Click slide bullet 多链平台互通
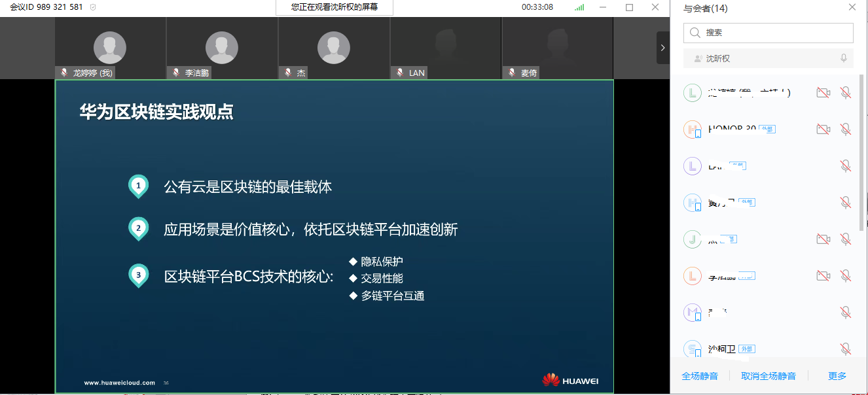Image resolution: width=868 pixels, height=395 pixels. click(393, 296)
